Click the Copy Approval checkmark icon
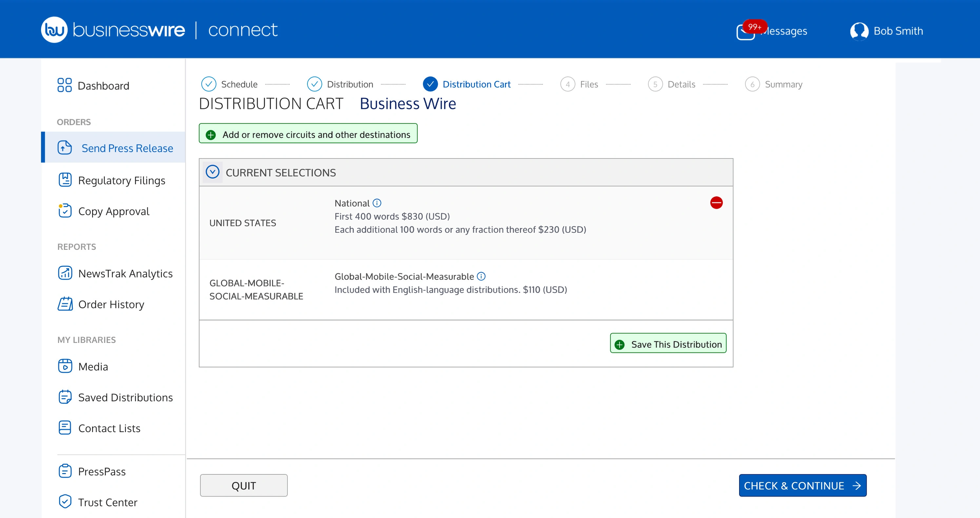 click(65, 211)
